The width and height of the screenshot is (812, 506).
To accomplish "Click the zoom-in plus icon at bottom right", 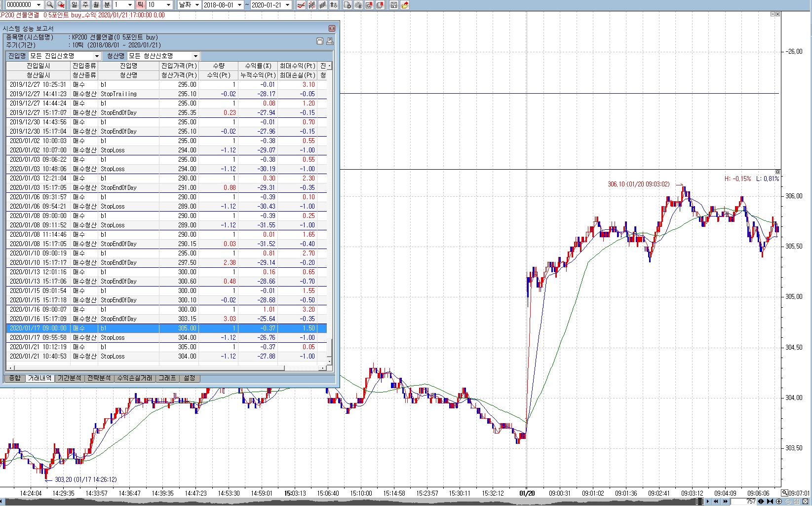I will (779, 502).
